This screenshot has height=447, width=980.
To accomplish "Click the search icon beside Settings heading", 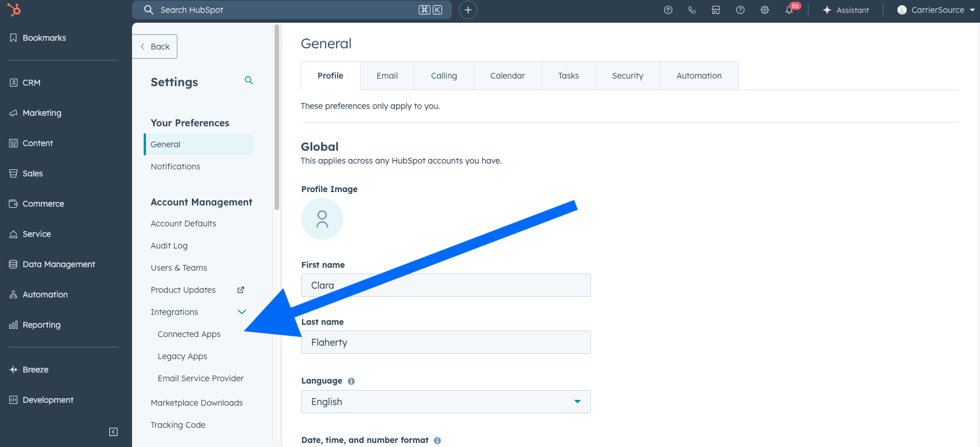I will [249, 80].
